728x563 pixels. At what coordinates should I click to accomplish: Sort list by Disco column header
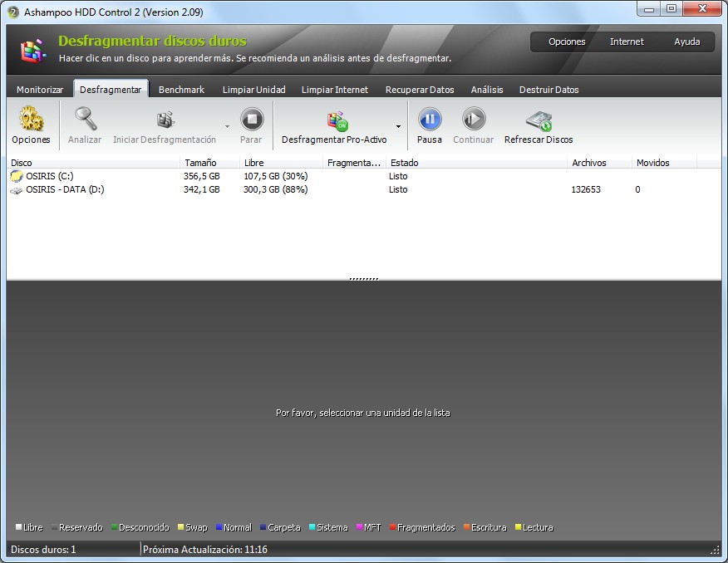(93, 163)
